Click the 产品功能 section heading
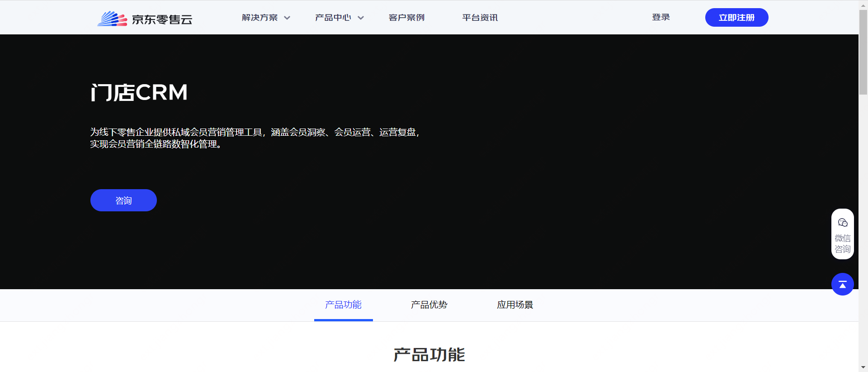Viewport: 868px width, 372px height. pyautogui.click(x=429, y=355)
